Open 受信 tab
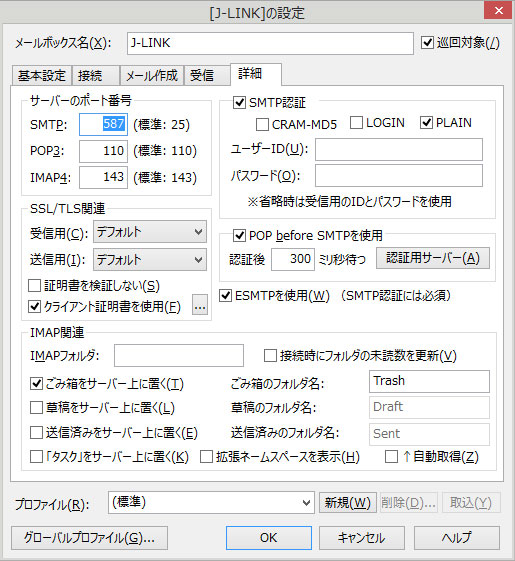This screenshot has width=515, height=561. point(207,75)
